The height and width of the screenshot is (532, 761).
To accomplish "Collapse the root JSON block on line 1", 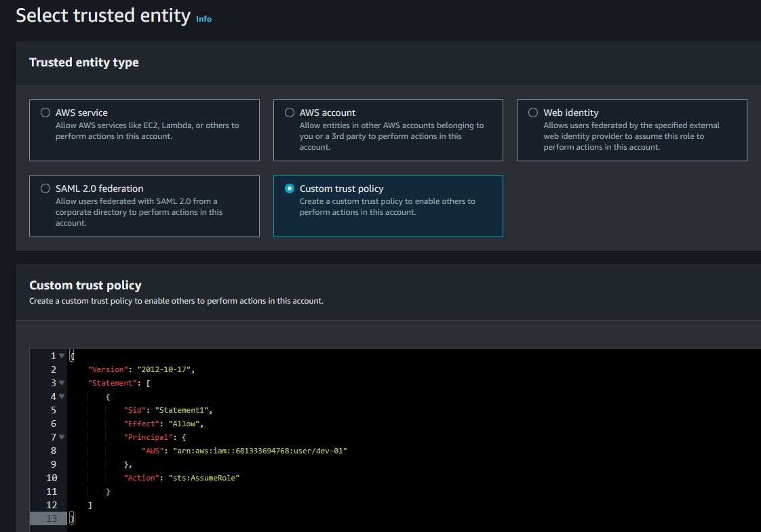I will 62,356.
